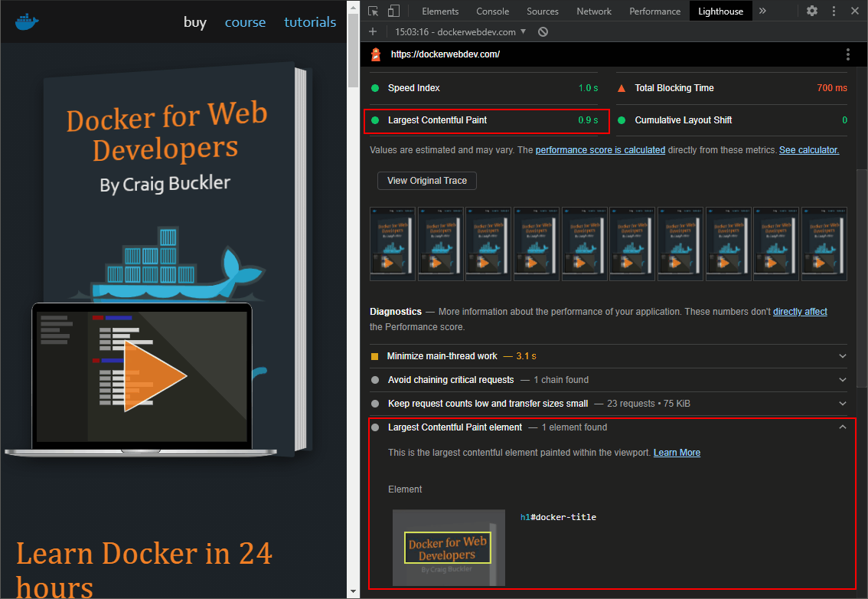The image size is (868, 599).
Task: Switch to the Network tab
Action: (594, 11)
